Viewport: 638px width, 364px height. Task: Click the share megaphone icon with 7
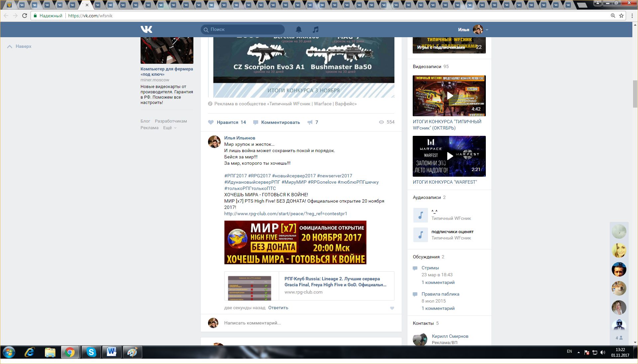point(310,122)
